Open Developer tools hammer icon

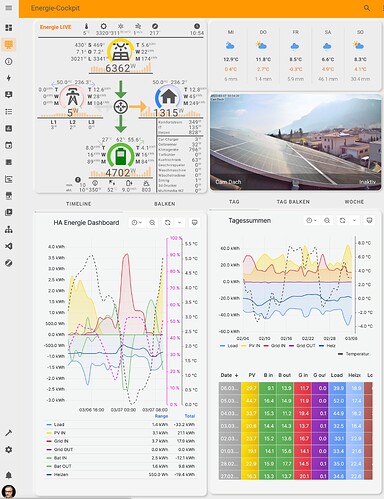[9, 433]
